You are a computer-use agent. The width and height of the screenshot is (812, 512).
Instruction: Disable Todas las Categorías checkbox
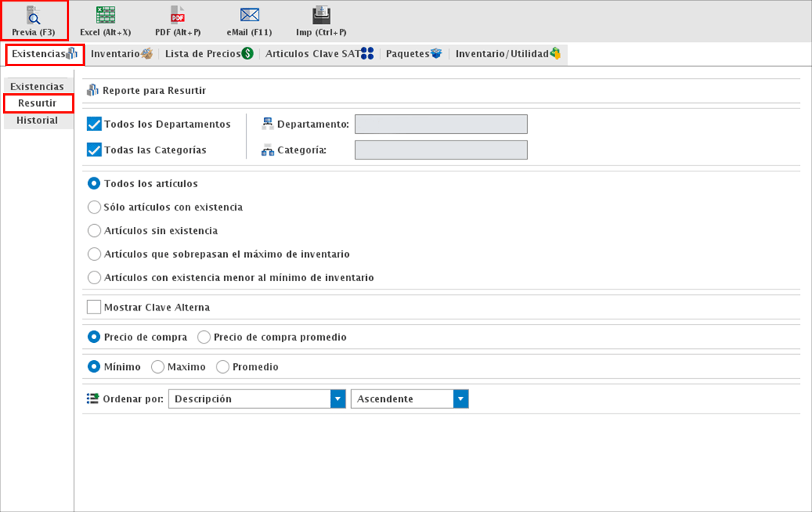94,149
